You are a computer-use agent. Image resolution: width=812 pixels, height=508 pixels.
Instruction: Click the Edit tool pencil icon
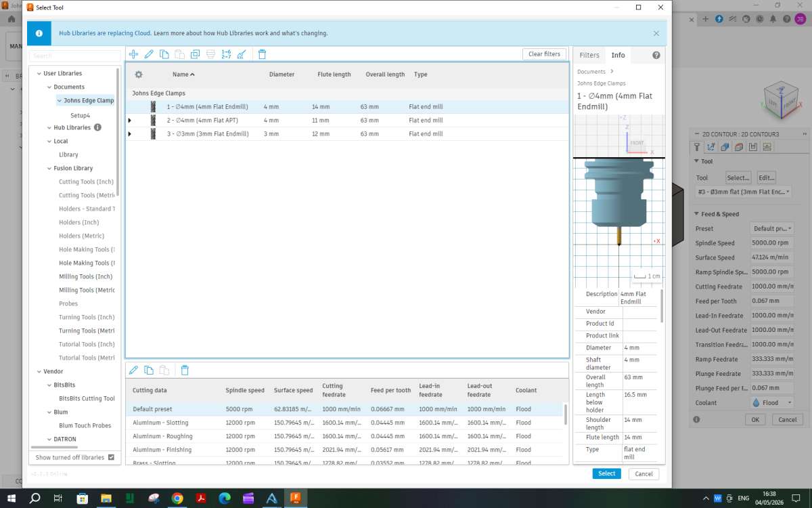click(x=149, y=54)
